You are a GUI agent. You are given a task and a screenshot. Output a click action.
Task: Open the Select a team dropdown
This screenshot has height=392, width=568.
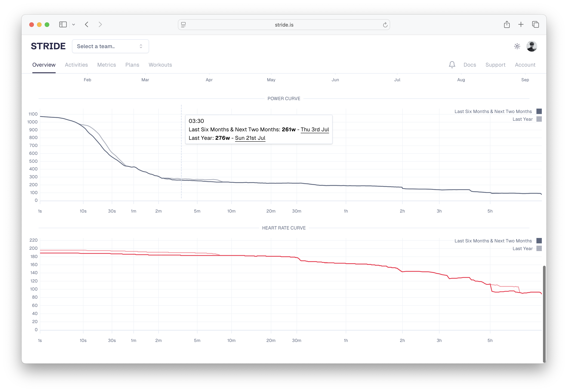(x=110, y=46)
